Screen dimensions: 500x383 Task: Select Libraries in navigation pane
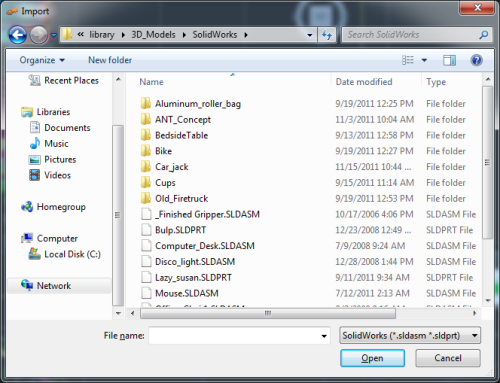pyautogui.click(x=46, y=112)
